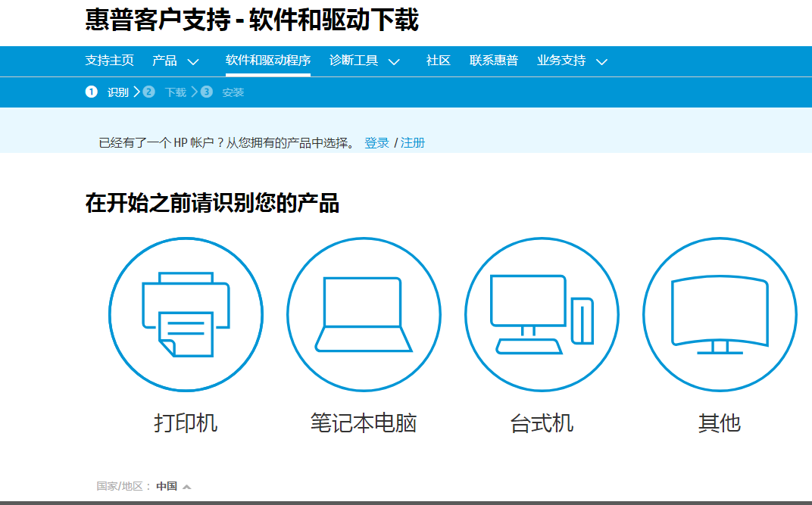
Task: Select the 台式机 desktop computer icon
Action: click(x=541, y=313)
